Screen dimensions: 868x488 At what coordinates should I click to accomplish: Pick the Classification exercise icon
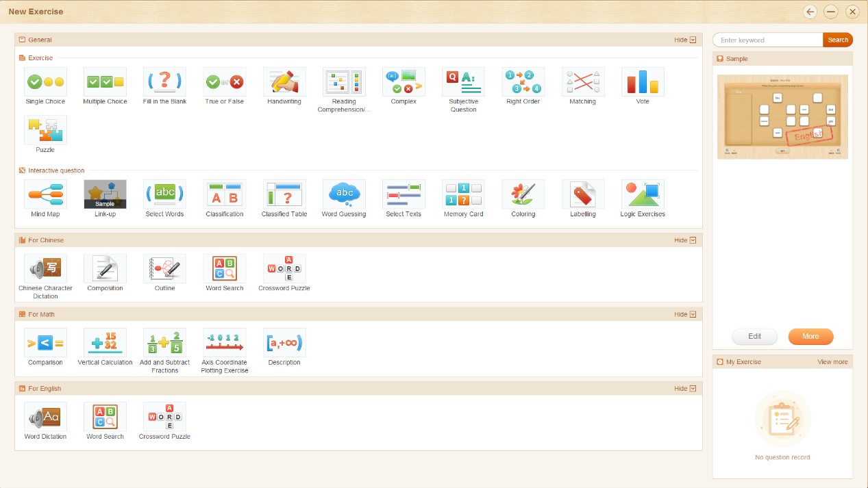tap(225, 194)
